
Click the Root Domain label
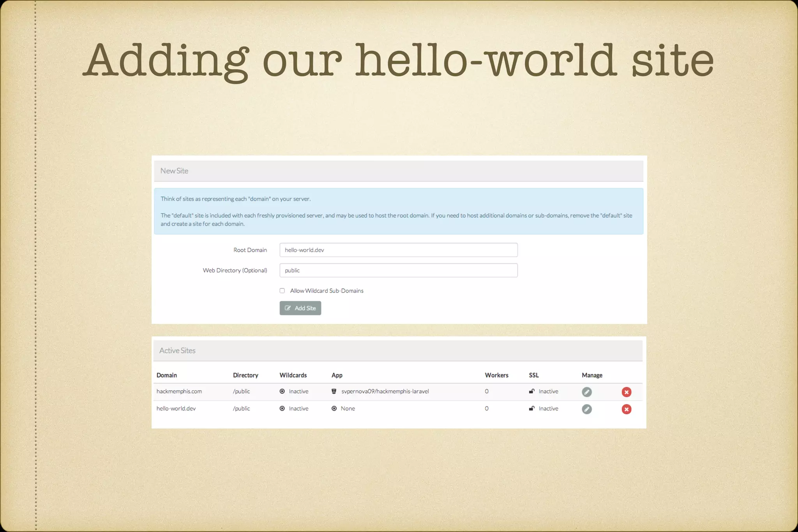coord(250,250)
